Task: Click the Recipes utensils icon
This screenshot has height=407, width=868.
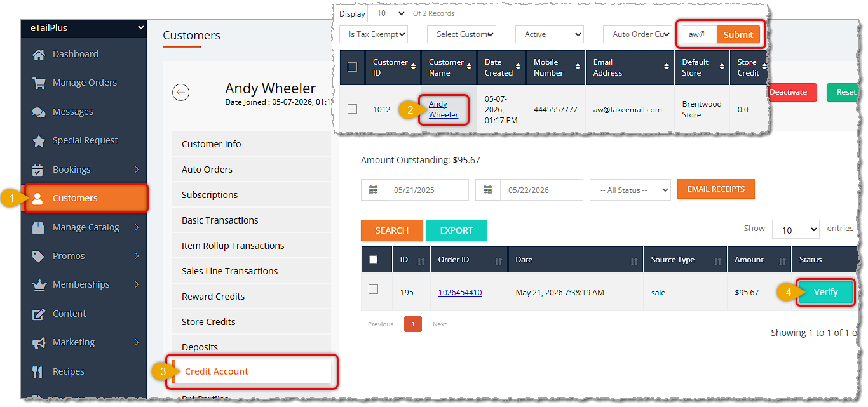Action: coord(38,372)
